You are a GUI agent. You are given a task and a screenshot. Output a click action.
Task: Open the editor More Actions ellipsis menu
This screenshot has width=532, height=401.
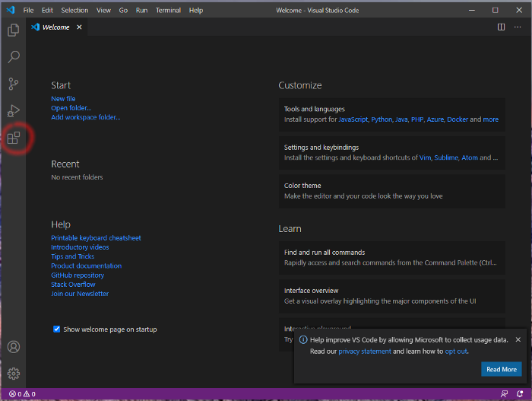point(518,27)
